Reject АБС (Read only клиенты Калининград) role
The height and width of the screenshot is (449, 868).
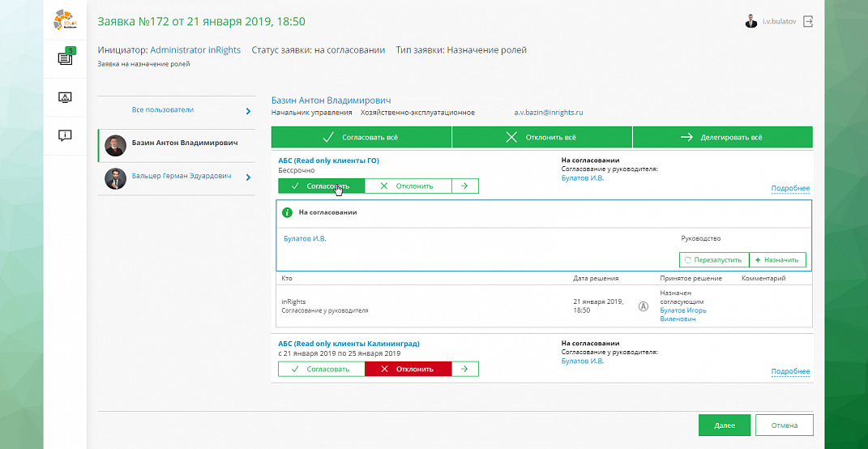point(408,369)
